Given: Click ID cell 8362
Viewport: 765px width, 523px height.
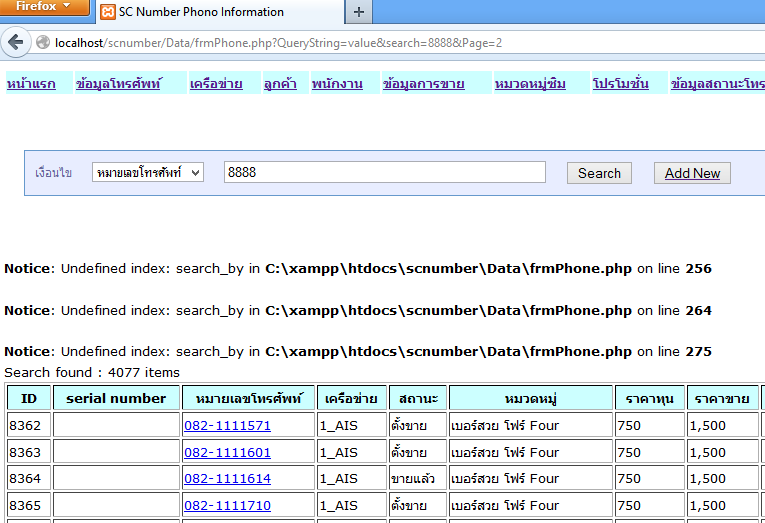Looking at the screenshot, I should click(29, 425).
